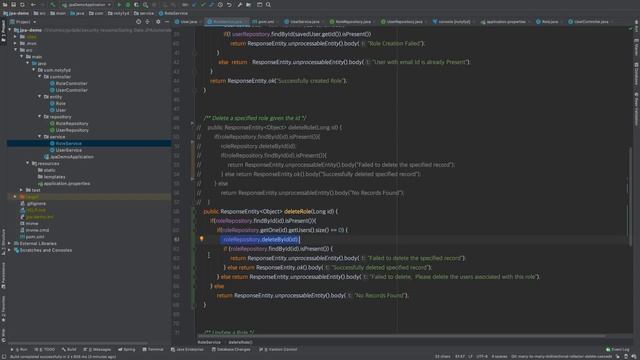Open the Event Log

click(x=617, y=349)
